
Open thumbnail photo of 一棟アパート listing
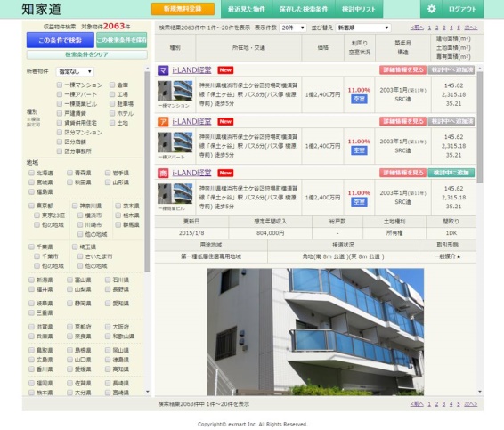[175, 142]
